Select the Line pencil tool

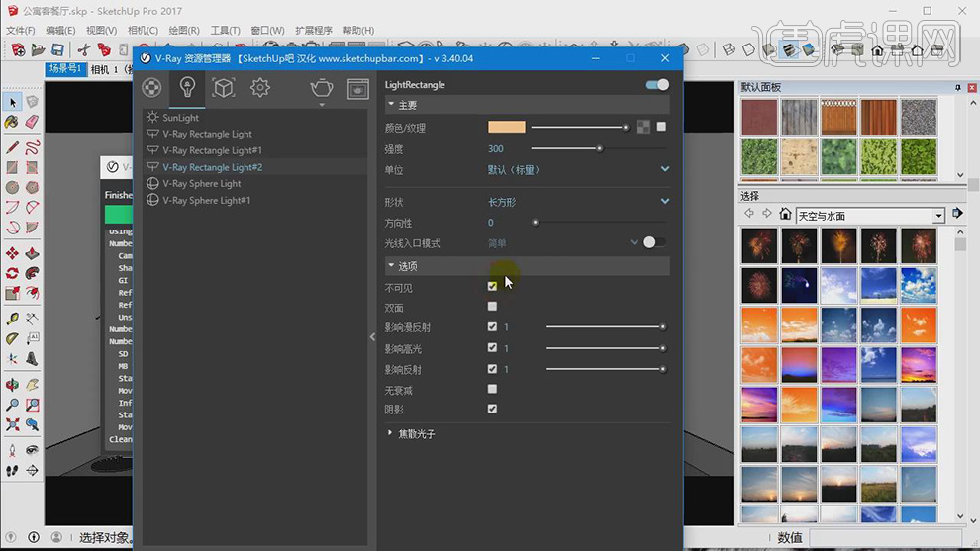(x=12, y=147)
